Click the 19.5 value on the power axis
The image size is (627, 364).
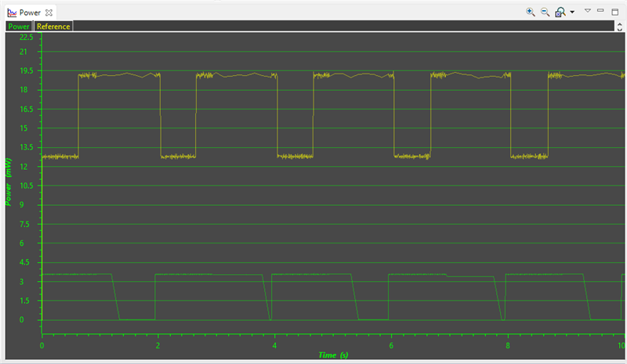(27, 70)
